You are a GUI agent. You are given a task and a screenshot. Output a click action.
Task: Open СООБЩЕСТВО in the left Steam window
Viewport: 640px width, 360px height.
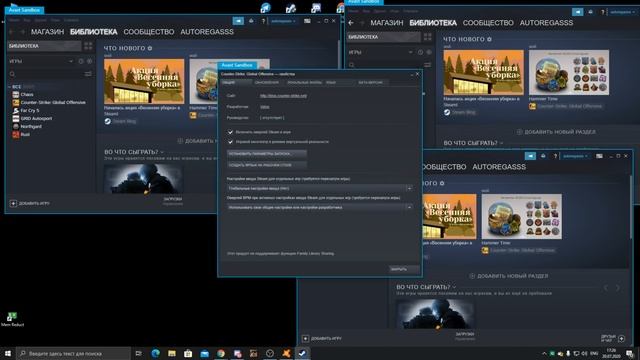(x=149, y=31)
